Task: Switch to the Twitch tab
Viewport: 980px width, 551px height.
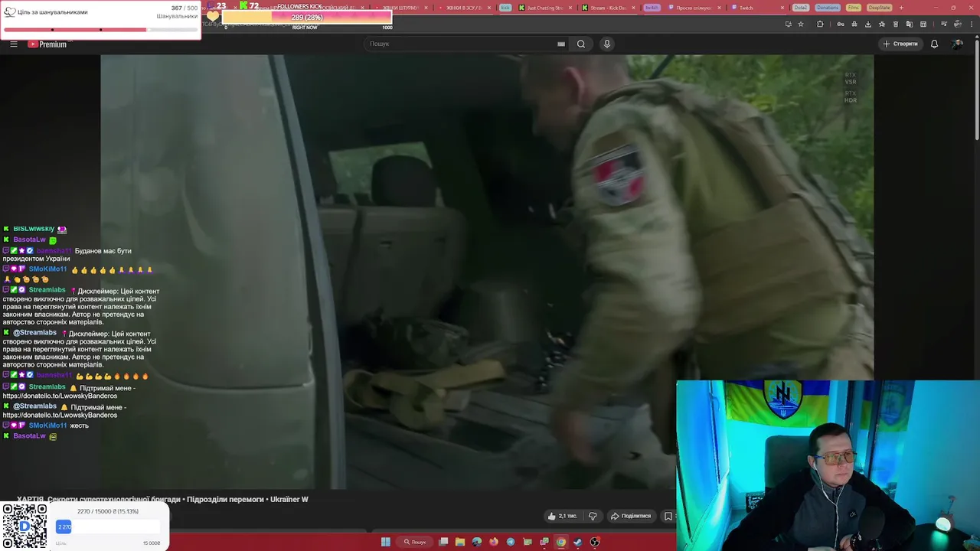Action: coord(756,8)
